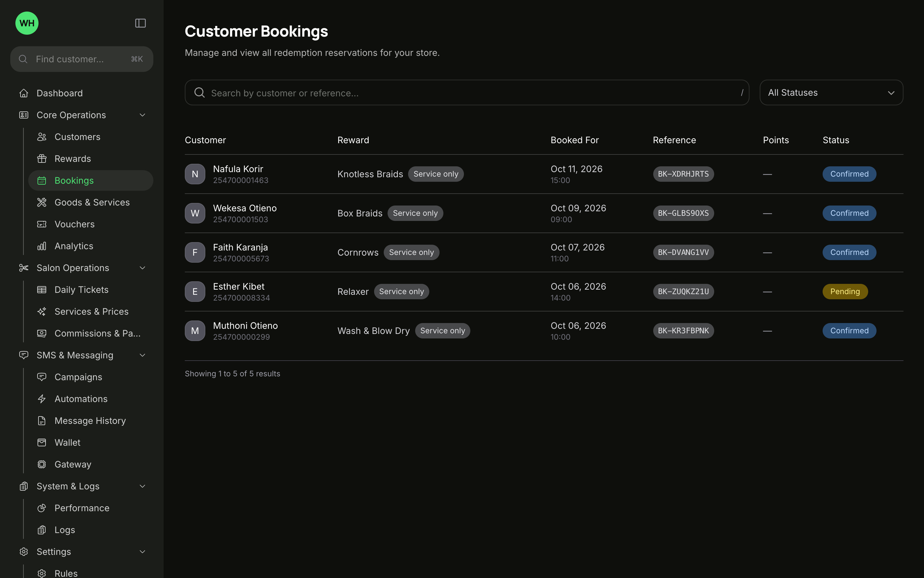
Task: Open Daily Tickets table icon
Action: (42, 290)
